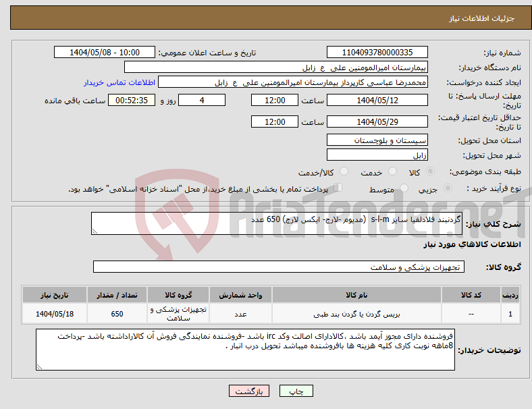This screenshot has height=409, width=532.
Task: Click the توضیحات خریدار text area
Action: coord(245,350)
